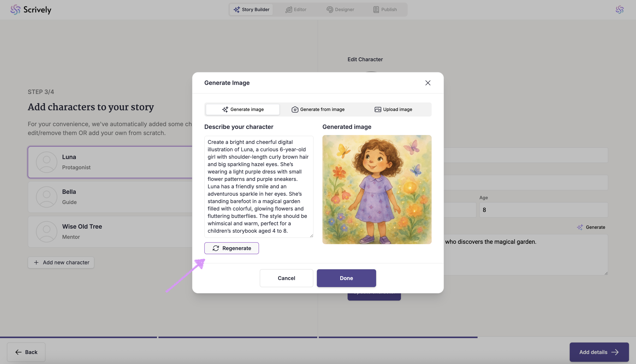Open the Designer tab in the top navigation
Screen dimensions: 636x364
click(x=340, y=9)
